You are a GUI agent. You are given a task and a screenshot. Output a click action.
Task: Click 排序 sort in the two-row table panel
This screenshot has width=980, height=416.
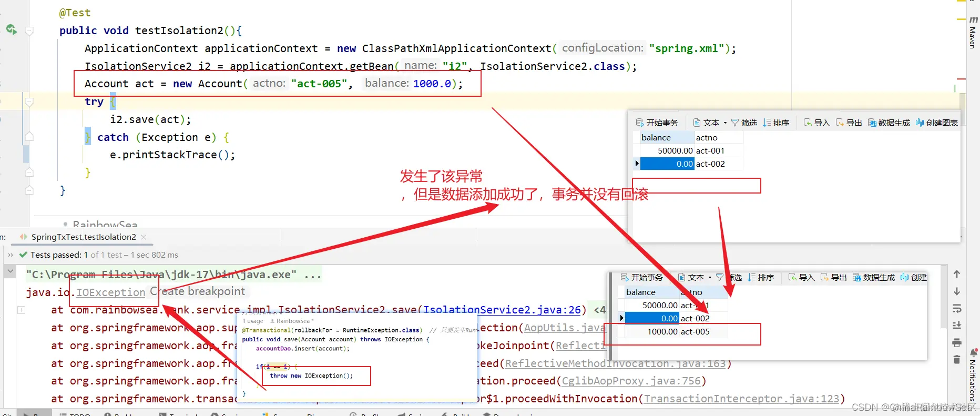776,123
